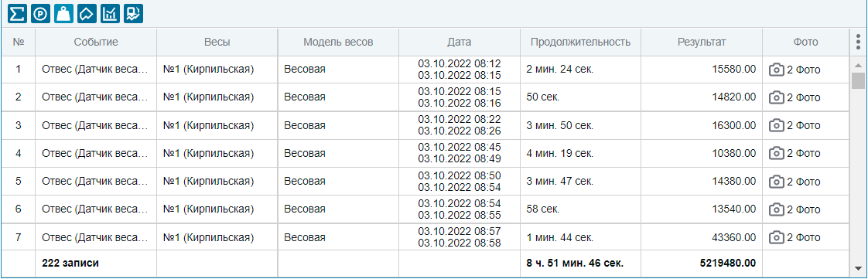Select result value 13540.00
Viewport: 868px width, 279px height.
734,209
